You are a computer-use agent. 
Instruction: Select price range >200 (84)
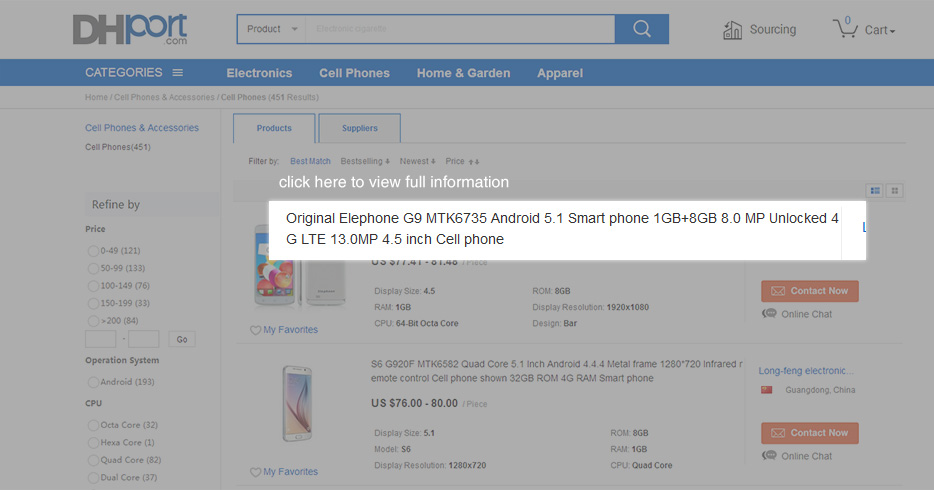point(93,321)
